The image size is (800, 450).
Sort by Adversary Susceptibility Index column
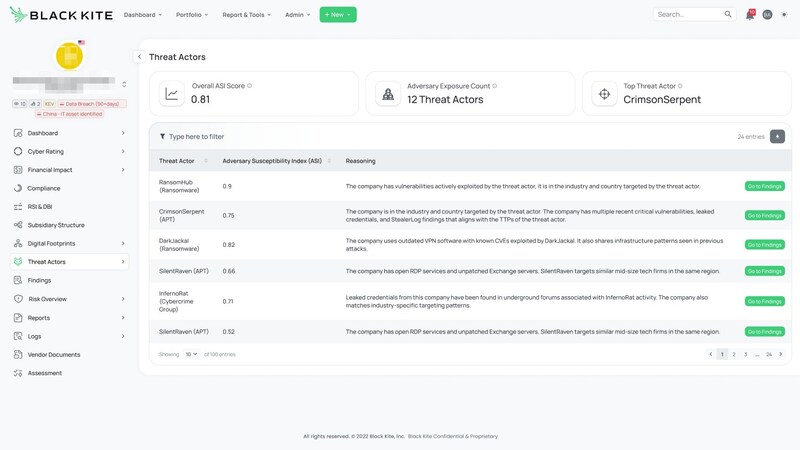pyautogui.click(x=329, y=161)
